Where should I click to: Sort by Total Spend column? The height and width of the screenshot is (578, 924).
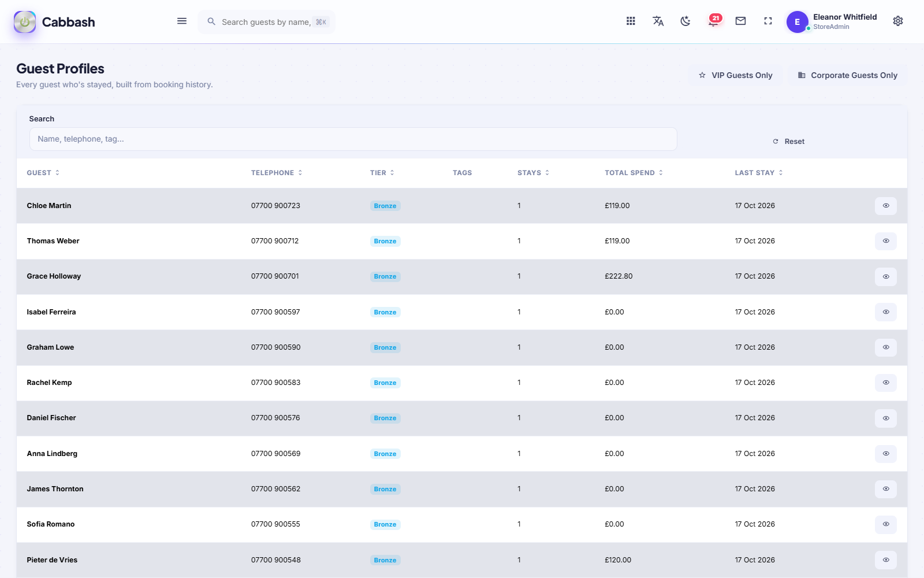coord(634,173)
